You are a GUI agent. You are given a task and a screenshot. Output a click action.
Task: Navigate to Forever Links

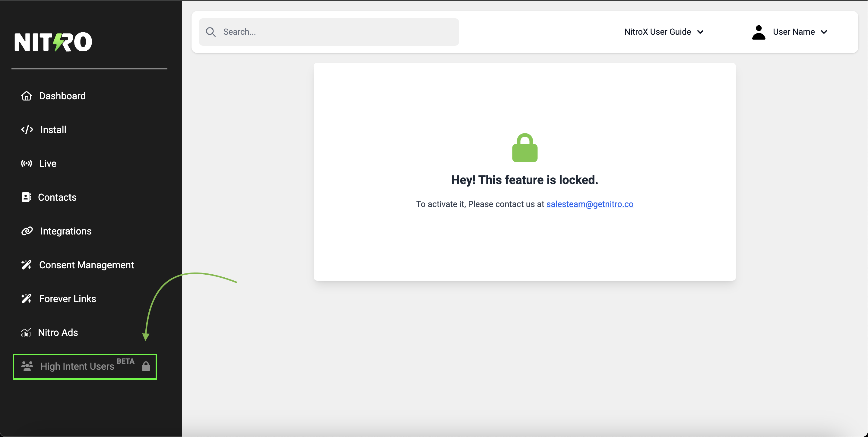click(68, 299)
